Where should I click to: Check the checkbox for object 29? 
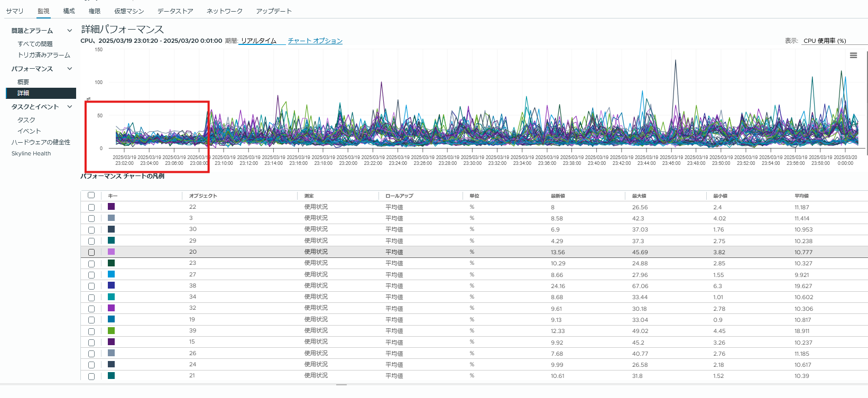tap(91, 241)
